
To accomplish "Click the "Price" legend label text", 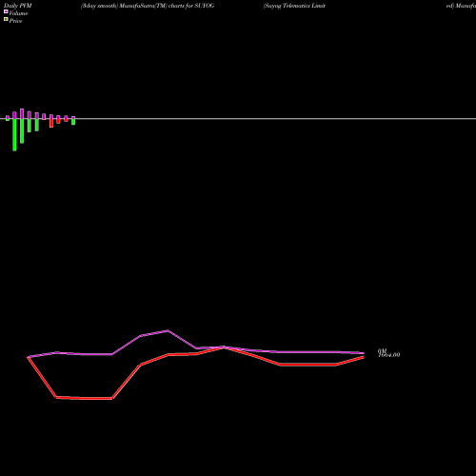I will point(15,21).
